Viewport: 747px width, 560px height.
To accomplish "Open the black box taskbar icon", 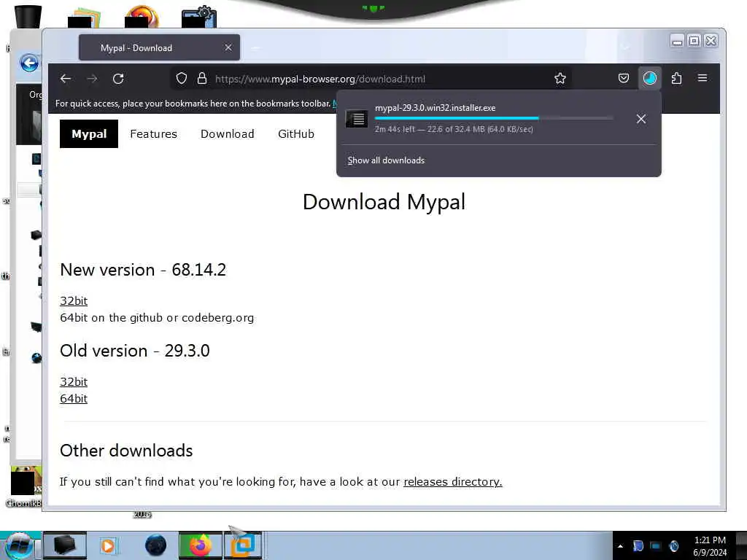I will pos(65,545).
